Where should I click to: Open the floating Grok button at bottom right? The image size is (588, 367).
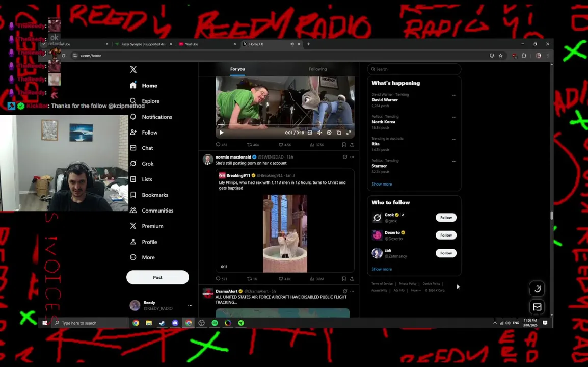[x=537, y=289]
